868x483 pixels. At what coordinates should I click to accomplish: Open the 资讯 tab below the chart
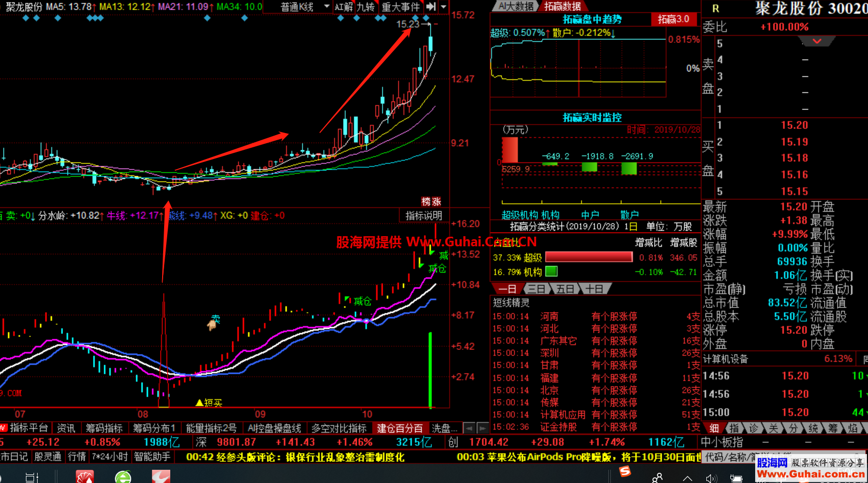click(x=66, y=428)
